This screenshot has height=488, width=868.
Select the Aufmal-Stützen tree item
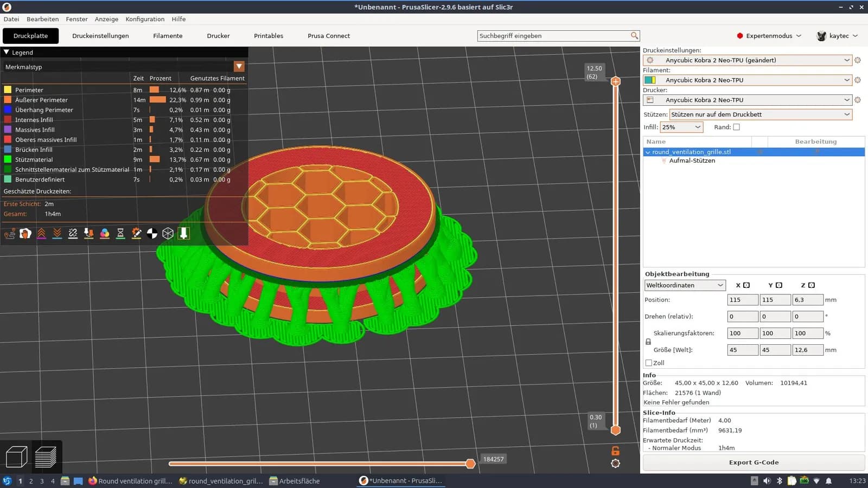coord(692,161)
